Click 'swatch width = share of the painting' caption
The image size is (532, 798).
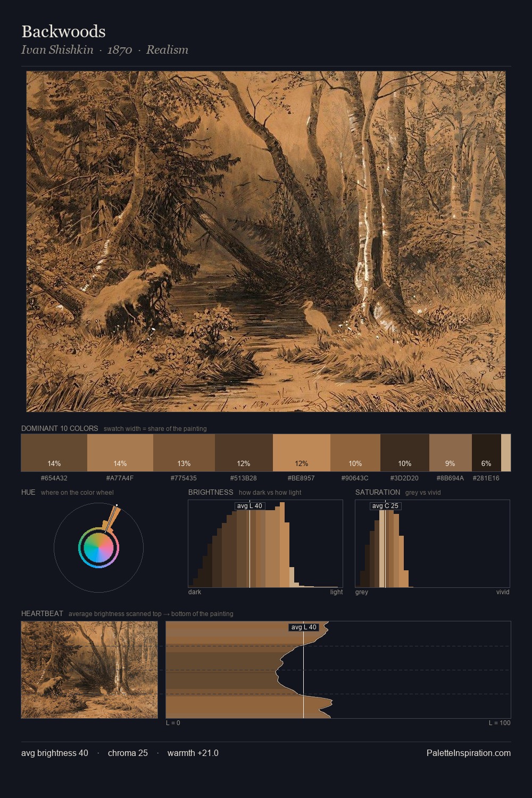point(155,429)
